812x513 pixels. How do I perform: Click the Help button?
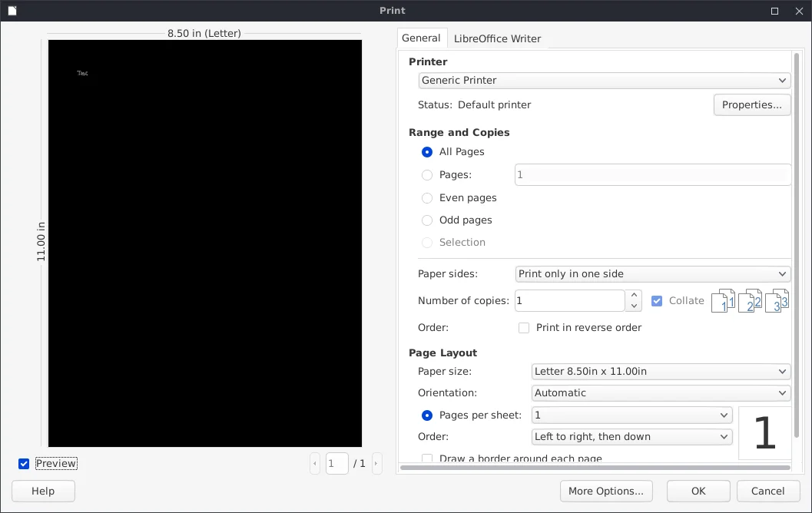pyautogui.click(x=43, y=491)
